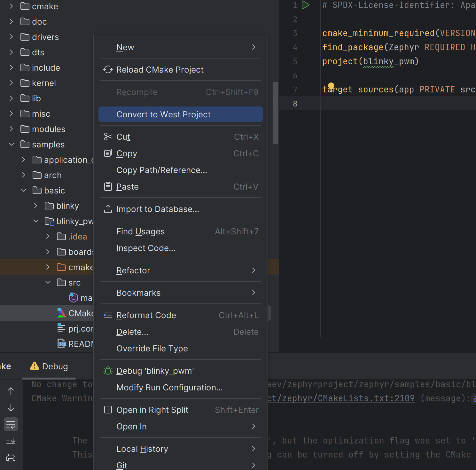The image size is (476, 470).
Task: Collapse the samples folder
Action: [12, 144]
